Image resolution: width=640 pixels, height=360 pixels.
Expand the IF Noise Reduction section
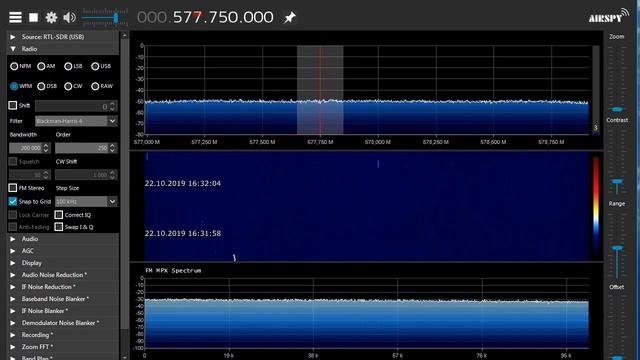[63, 287]
